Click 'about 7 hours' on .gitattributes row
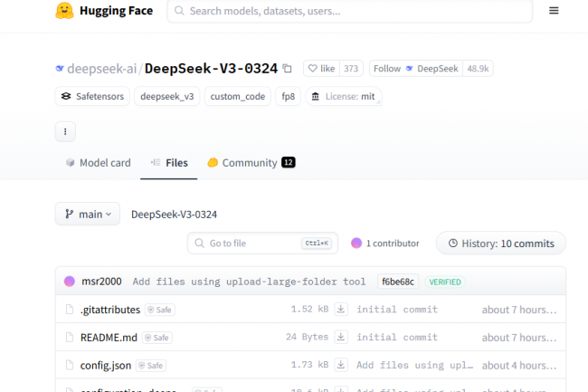 click(519, 310)
